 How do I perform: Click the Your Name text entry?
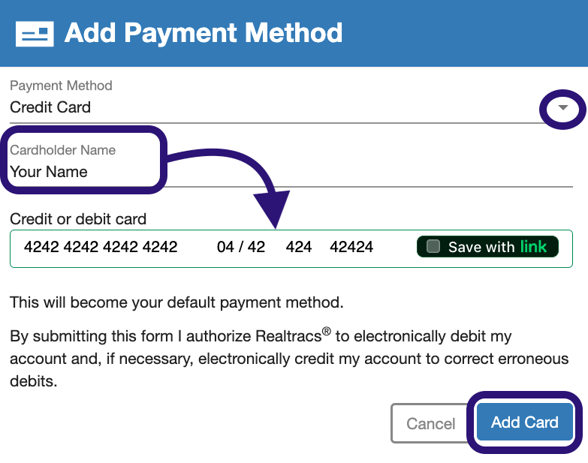click(49, 172)
